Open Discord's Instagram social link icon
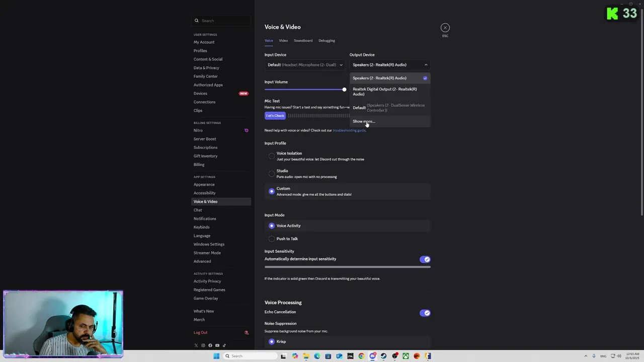The width and height of the screenshot is (644, 362). pyautogui.click(x=203, y=345)
